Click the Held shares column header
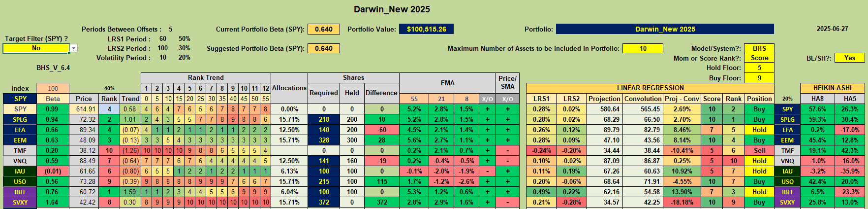The width and height of the screenshot is (868, 209). coord(352,93)
